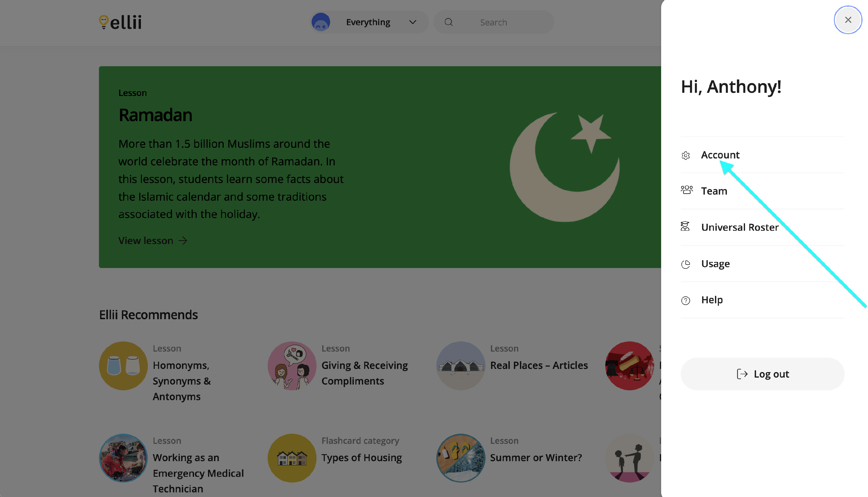Open the Account menu item
The height and width of the screenshot is (497, 868).
click(720, 155)
